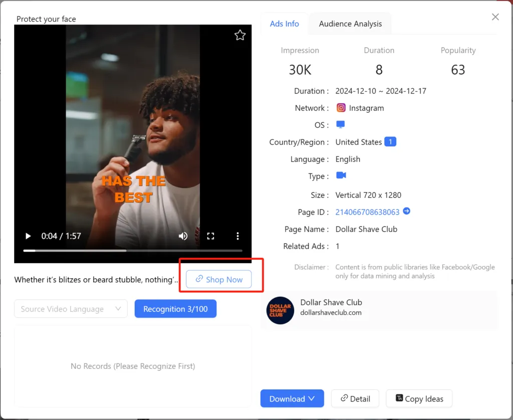
Task: Click the Instagram network icon
Action: [x=341, y=108]
